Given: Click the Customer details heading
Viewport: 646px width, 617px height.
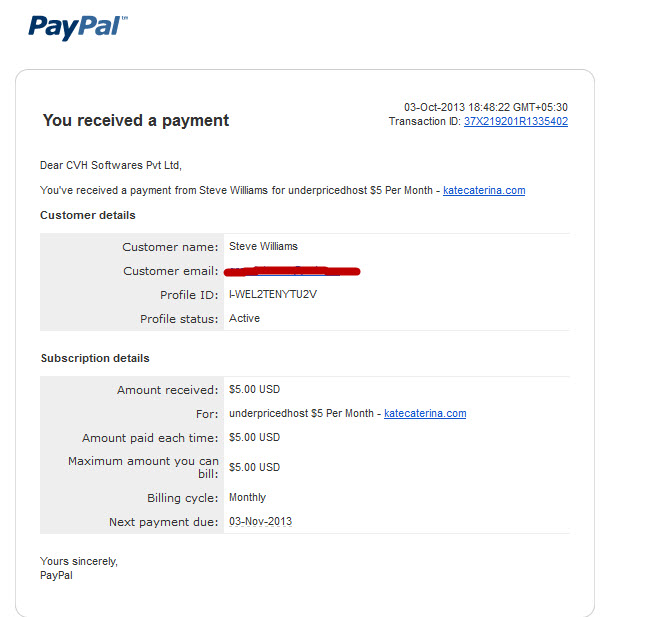Looking at the screenshot, I should click(88, 215).
